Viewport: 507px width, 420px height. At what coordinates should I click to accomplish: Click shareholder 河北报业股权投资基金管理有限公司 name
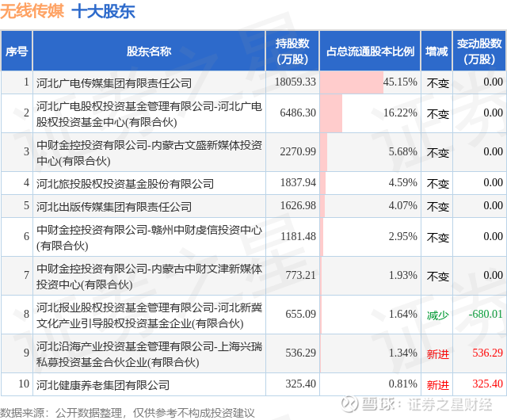pos(149,315)
